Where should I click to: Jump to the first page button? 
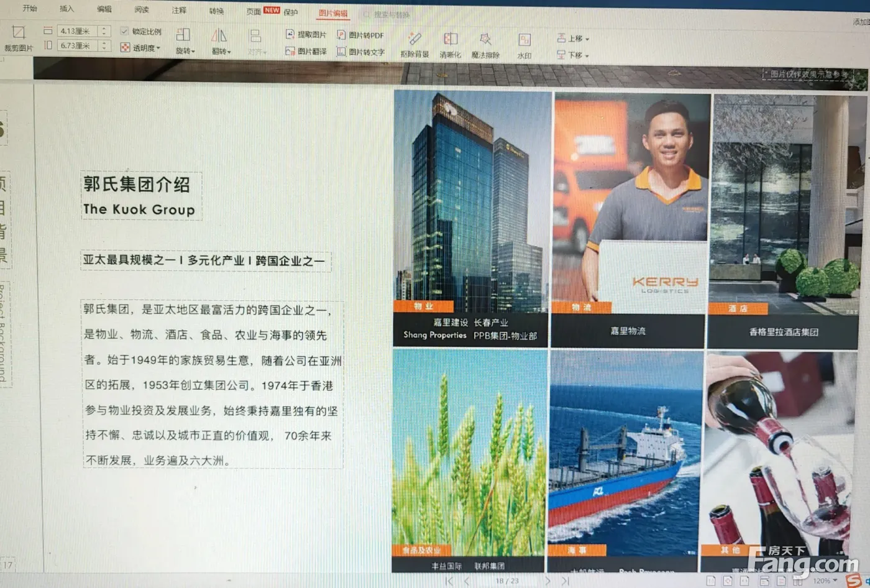[449, 581]
